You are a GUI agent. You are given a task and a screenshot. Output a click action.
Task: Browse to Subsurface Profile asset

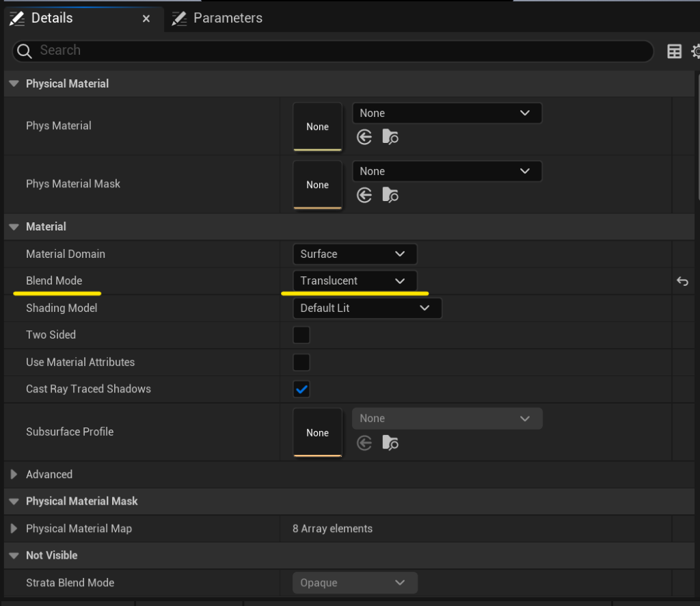pos(390,443)
